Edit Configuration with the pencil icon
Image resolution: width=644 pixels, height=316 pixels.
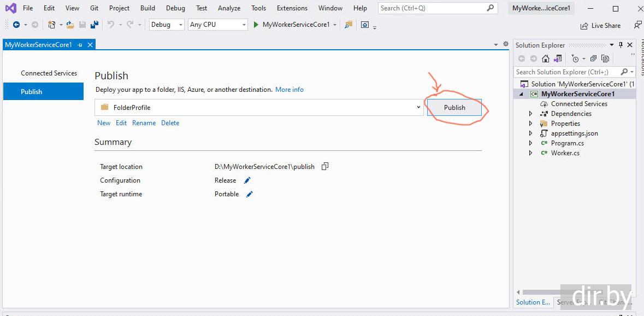(x=247, y=180)
